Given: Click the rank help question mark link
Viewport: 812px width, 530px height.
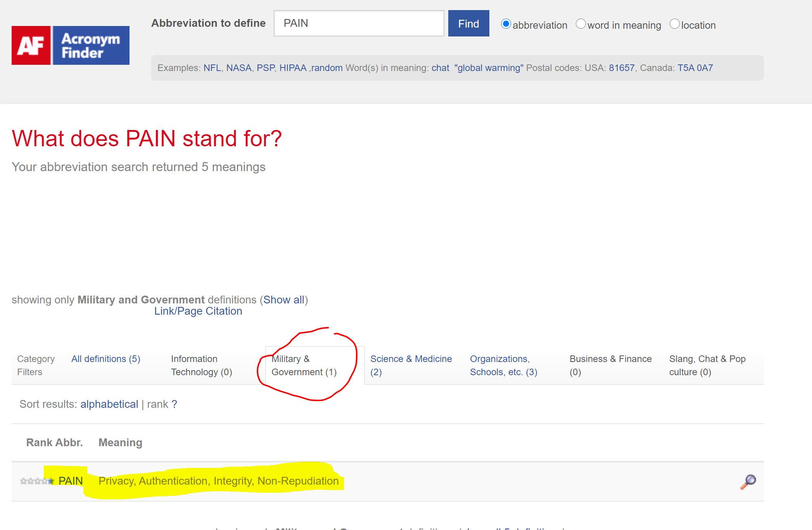Looking at the screenshot, I should (174, 404).
